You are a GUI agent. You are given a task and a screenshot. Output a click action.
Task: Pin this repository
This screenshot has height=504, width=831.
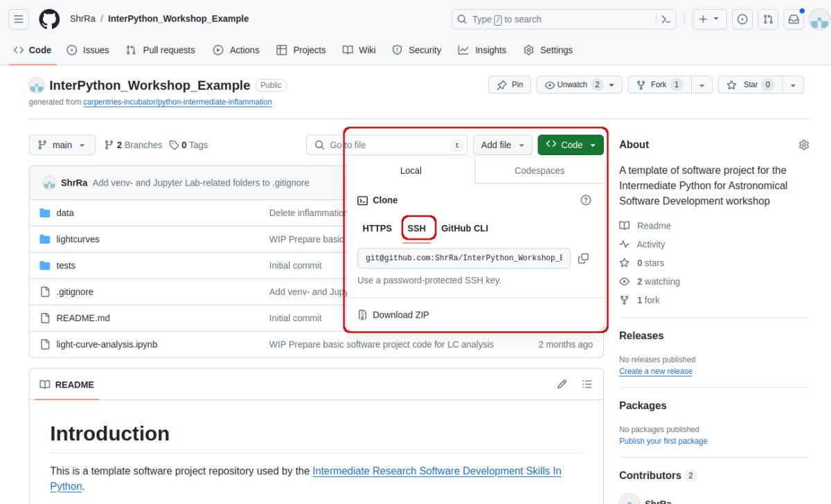510,84
